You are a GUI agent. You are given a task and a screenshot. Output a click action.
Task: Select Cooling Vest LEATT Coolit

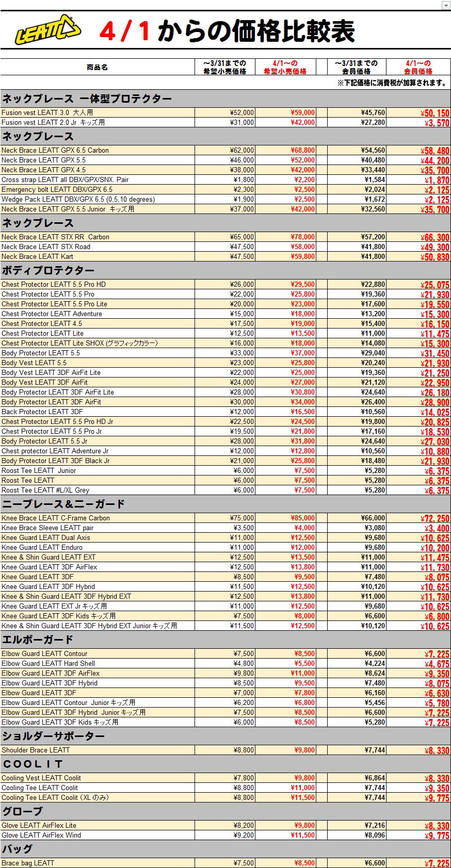(41, 778)
